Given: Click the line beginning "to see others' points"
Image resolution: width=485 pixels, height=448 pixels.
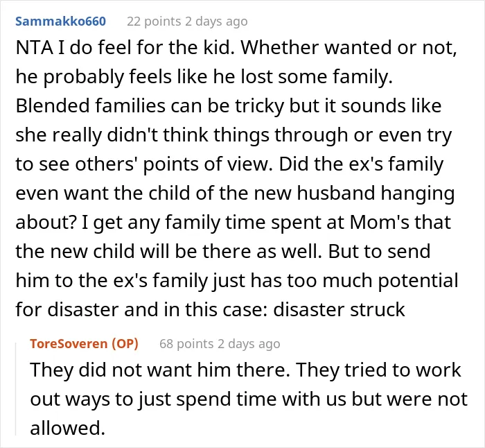Looking at the screenshot, I should click(229, 164).
